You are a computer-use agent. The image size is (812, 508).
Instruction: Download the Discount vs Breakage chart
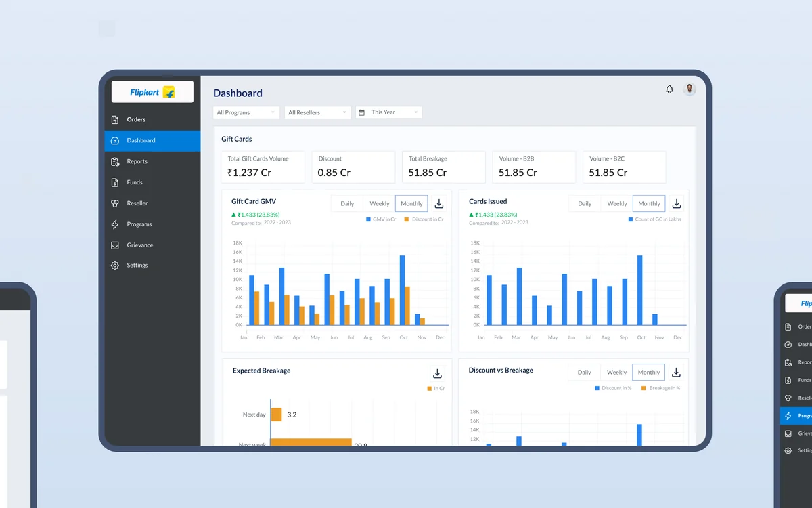(x=675, y=373)
